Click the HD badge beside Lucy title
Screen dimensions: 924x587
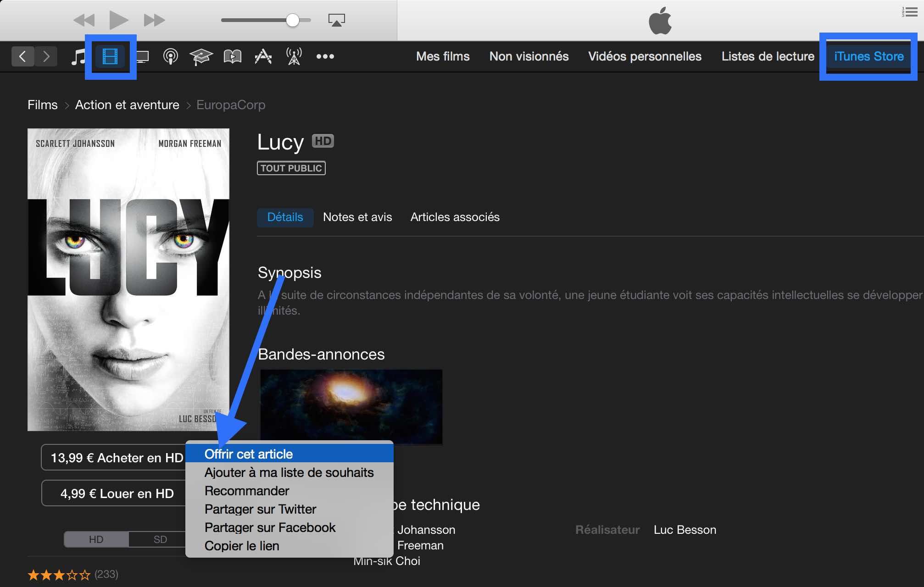point(323,141)
